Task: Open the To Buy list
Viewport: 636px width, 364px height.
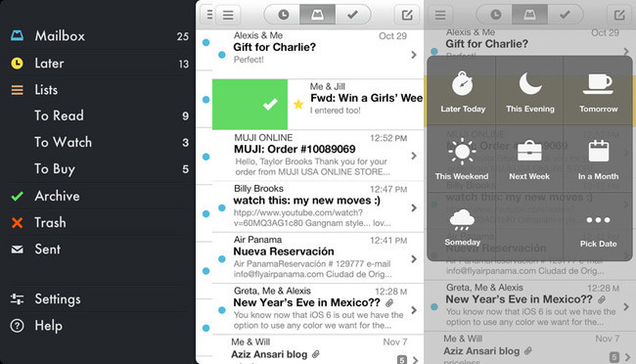Action: pyautogui.click(x=99, y=169)
